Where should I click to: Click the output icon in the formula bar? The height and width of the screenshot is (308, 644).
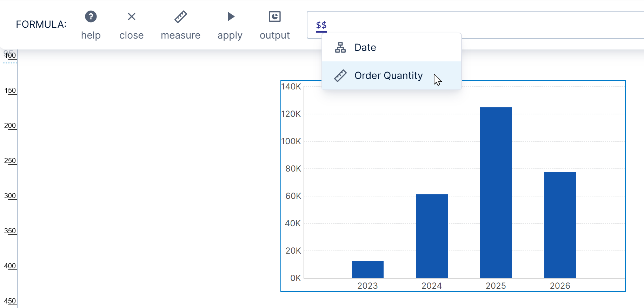[x=274, y=16]
